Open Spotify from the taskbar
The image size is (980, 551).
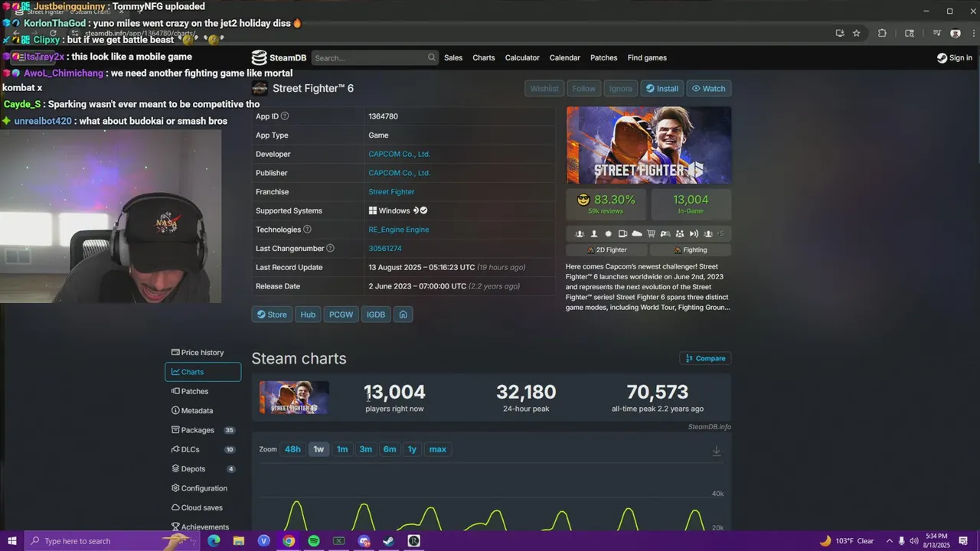[314, 541]
